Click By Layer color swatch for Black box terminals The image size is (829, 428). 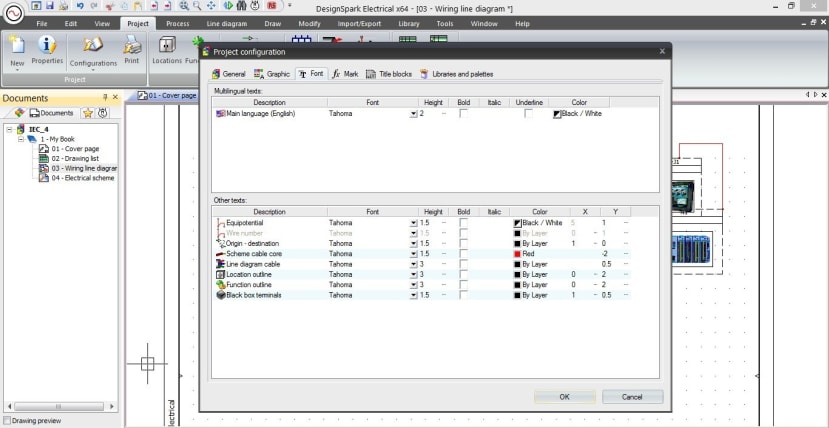[x=518, y=295]
